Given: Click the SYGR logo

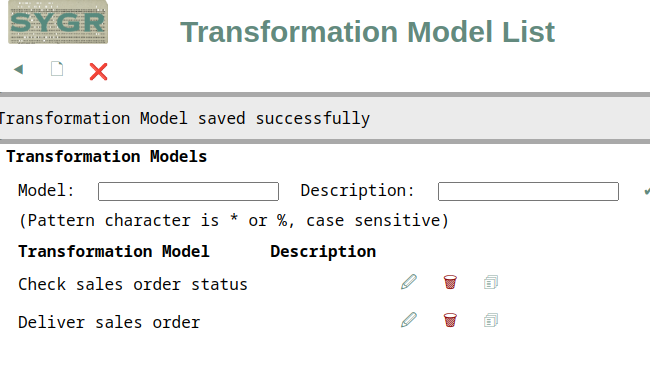Looking at the screenshot, I should 58,22.
